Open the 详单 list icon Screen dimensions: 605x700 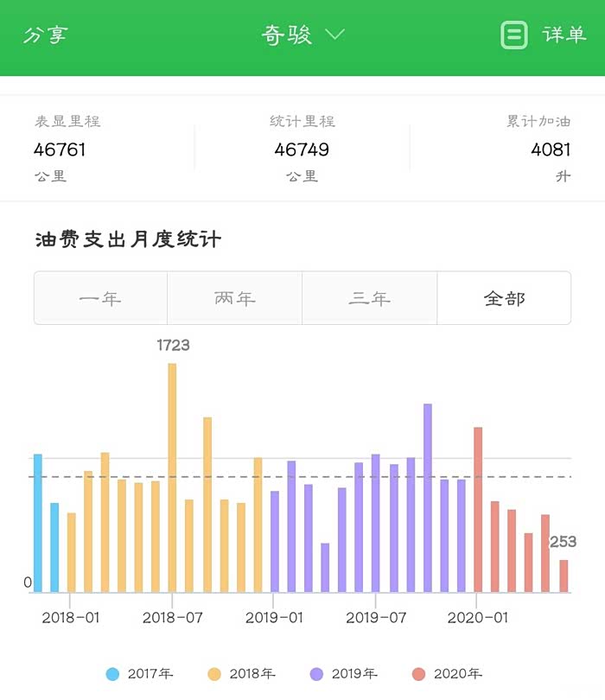[514, 35]
